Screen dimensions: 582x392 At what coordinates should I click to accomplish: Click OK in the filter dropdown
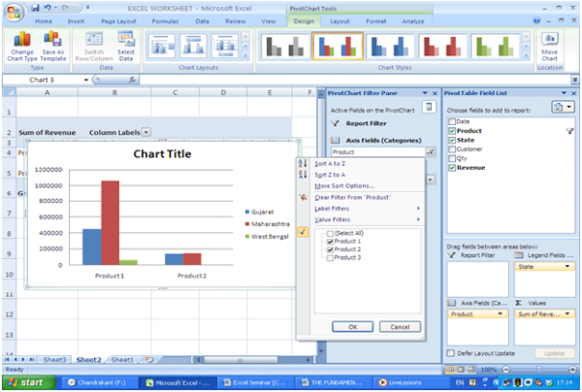pyautogui.click(x=352, y=327)
